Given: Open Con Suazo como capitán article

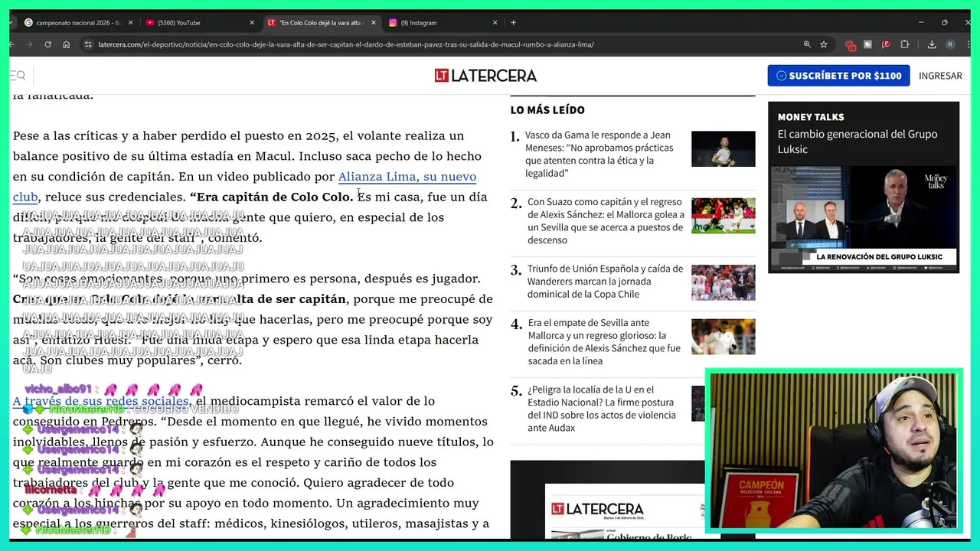Looking at the screenshot, I should [606, 221].
